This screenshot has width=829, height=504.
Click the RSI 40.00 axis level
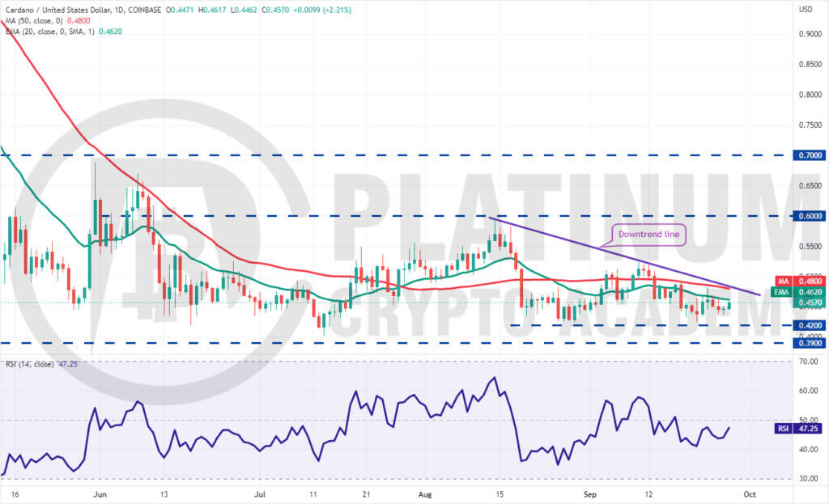(809, 450)
